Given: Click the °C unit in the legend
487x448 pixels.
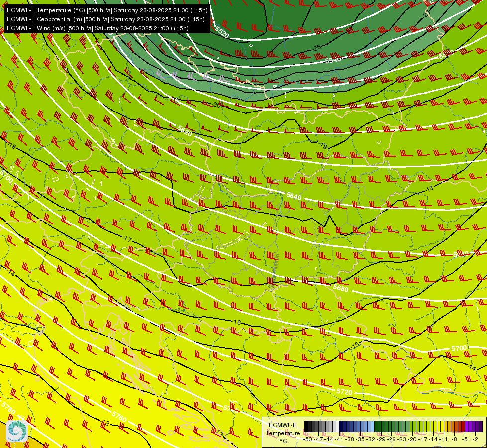Looking at the screenshot, I should tap(283, 441).
